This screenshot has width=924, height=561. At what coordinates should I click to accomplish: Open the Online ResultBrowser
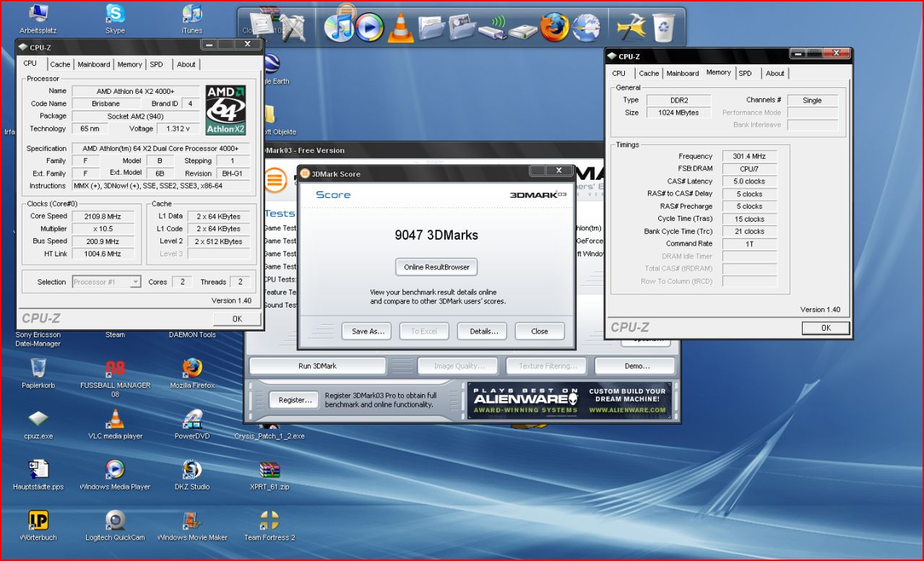coord(436,267)
